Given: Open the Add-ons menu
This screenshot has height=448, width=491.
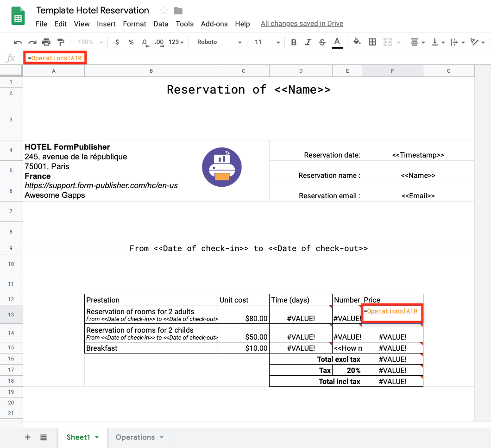Looking at the screenshot, I should pyautogui.click(x=214, y=24).
